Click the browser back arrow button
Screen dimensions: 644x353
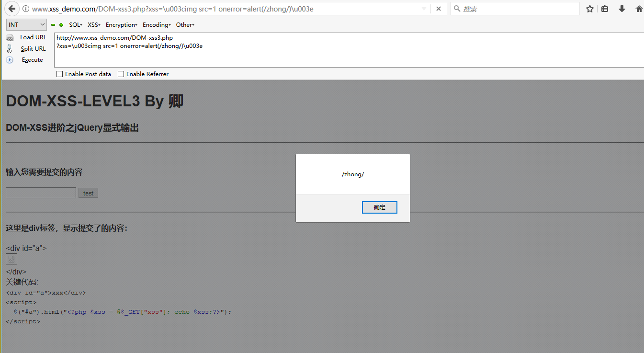11,9
